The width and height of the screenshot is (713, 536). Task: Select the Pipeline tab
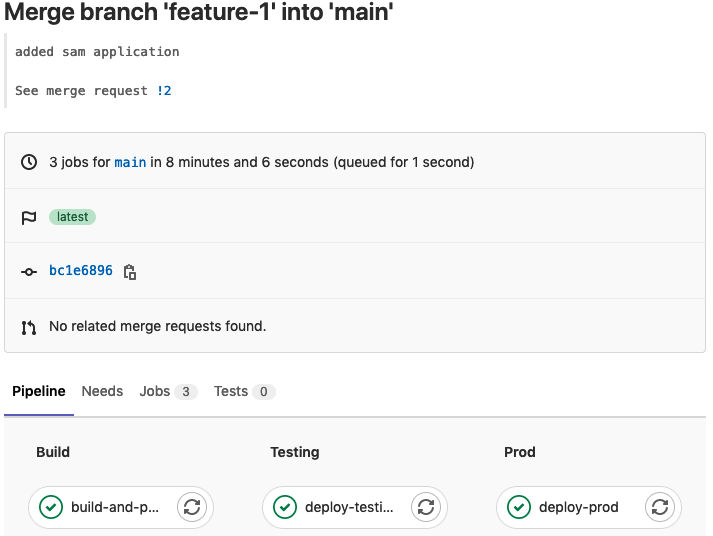pos(39,391)
